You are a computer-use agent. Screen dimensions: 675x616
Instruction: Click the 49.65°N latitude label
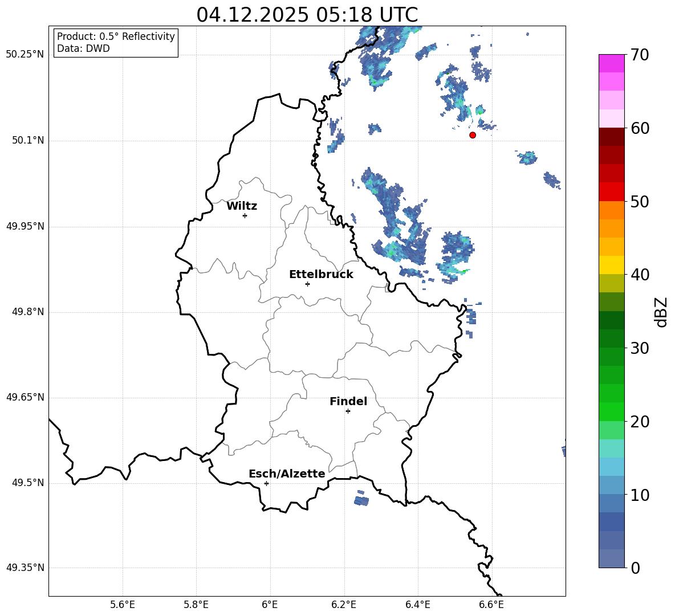(x=25, y=397)
